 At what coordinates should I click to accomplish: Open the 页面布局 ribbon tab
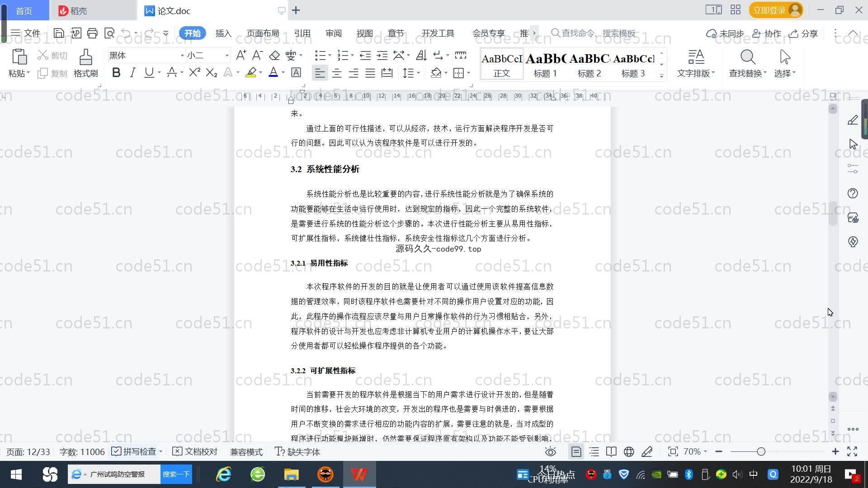[263, 33]
